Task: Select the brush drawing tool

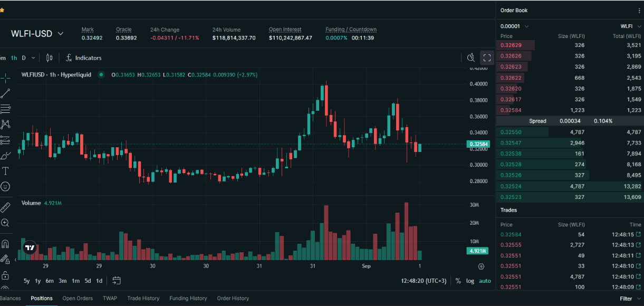Action: click(x=5, y=156)
